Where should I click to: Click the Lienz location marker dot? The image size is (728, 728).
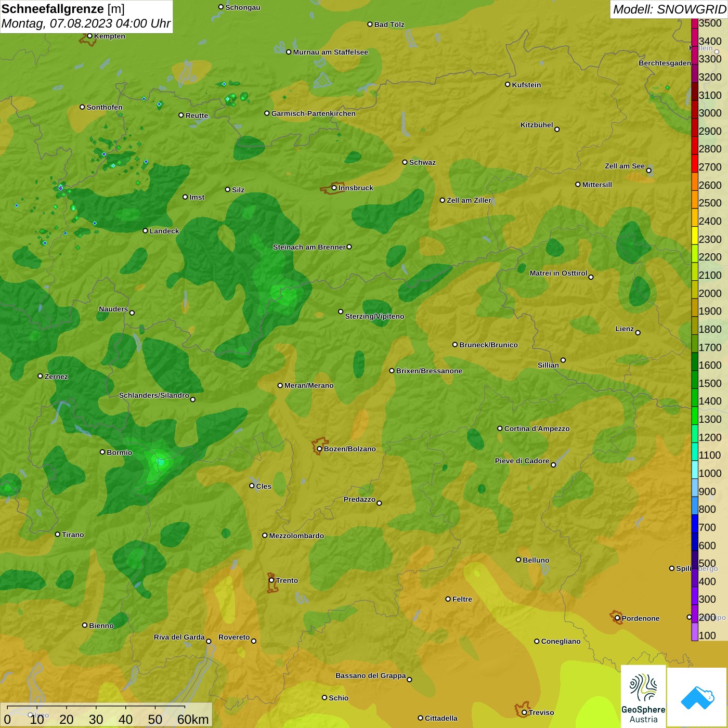coord(638,333)
